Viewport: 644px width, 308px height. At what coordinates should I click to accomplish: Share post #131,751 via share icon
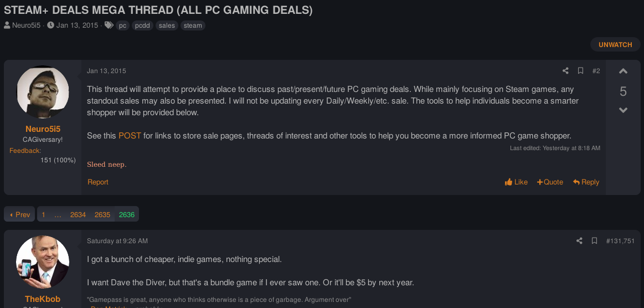(x=580, y=240)
